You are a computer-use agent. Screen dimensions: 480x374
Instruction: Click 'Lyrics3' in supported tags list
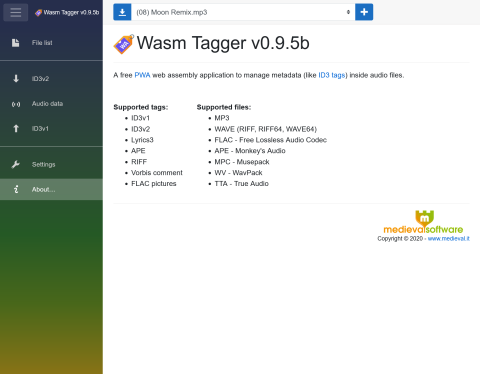[142, 140]
